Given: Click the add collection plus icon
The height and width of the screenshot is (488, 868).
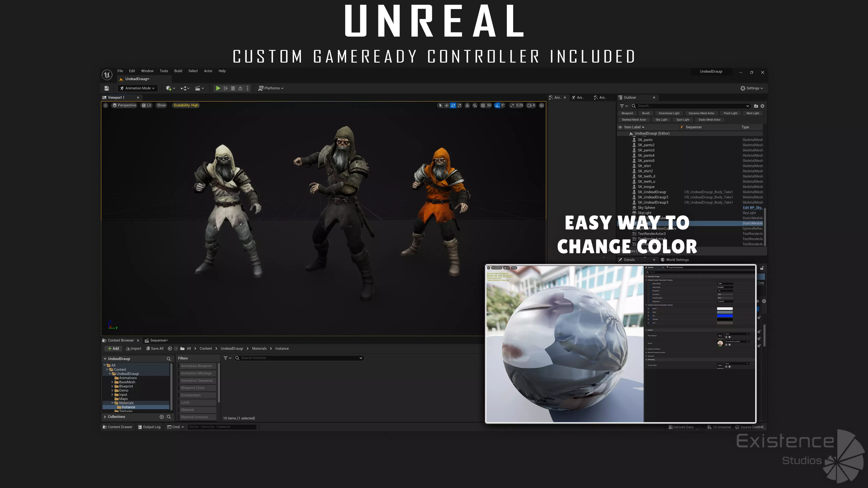Looking at the screenshot, I should click(x=161, y=417).
